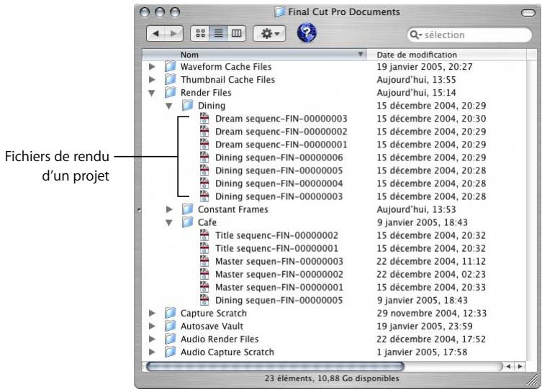Screen dimensions: 542x392
Task: Select the Capture Scratch folder icon
Action: coord(170,313)
